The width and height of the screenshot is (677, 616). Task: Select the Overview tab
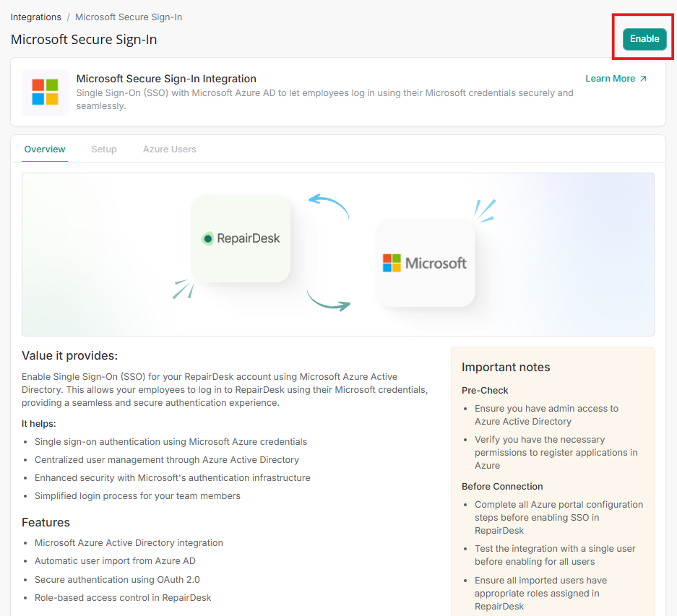(x=45, y=149)
